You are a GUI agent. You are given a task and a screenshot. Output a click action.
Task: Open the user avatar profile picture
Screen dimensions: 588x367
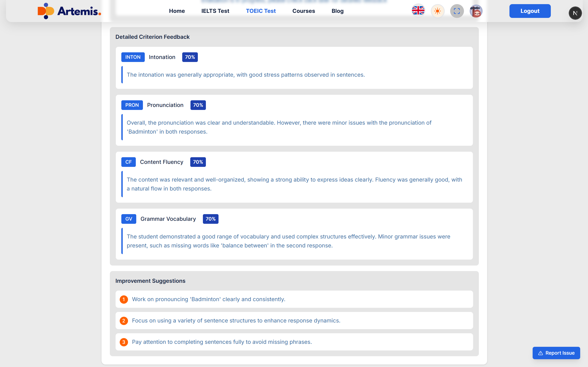pyautogui.click(x=476, y=11)
